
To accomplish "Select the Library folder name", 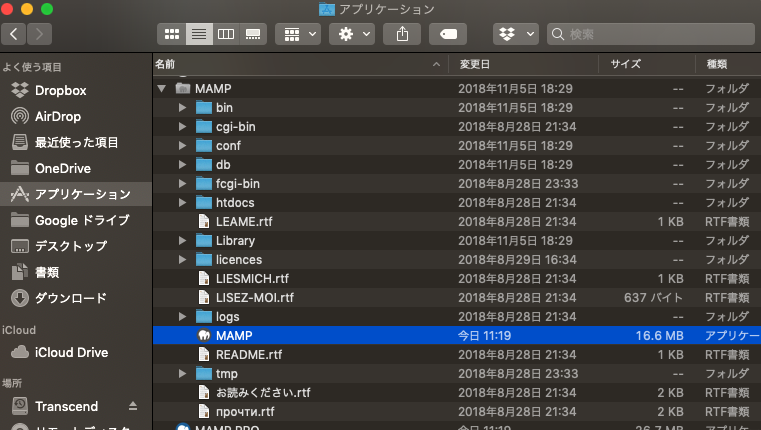I will [235, 241].
